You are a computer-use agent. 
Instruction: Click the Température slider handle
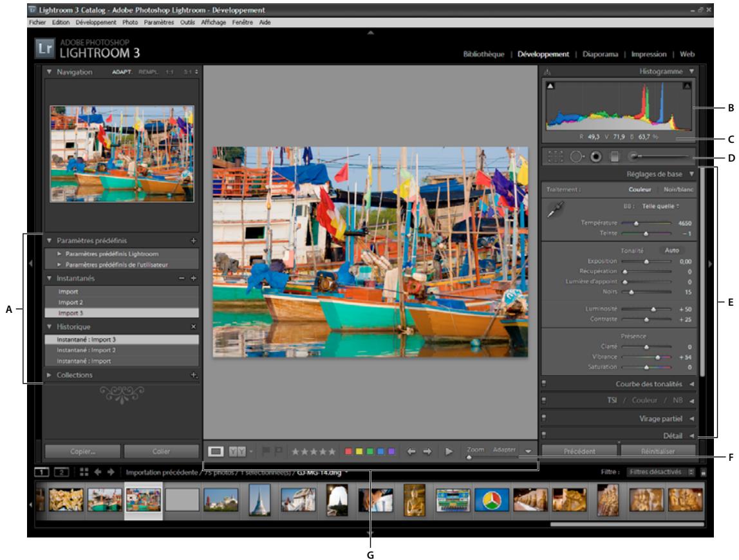[636, 223]
